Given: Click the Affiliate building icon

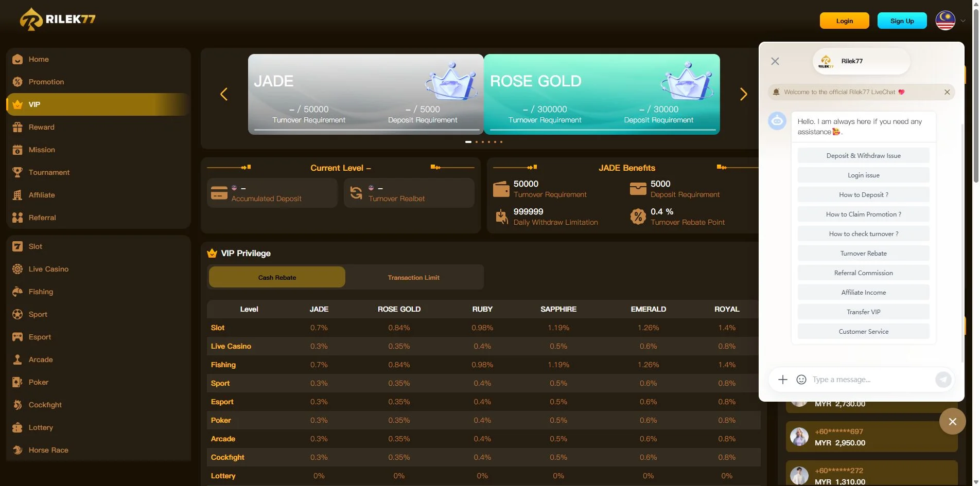Looking at the screenshot, I should [x=17, y=195].
